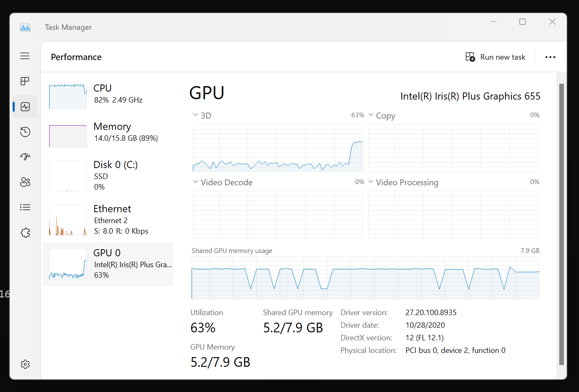Open the Copy graph dropdown
Viewport: 579px width, 392px height.
point(371,115)
